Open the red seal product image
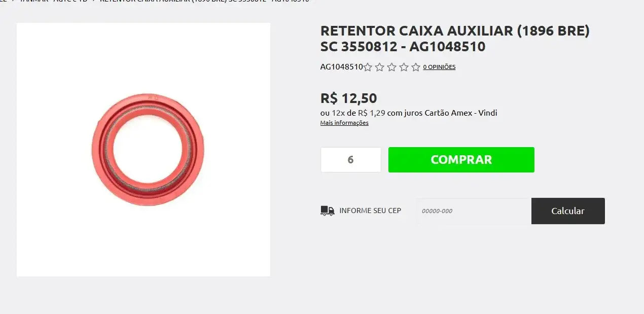This screenshot has height=314, width=644. click(148, 150)
